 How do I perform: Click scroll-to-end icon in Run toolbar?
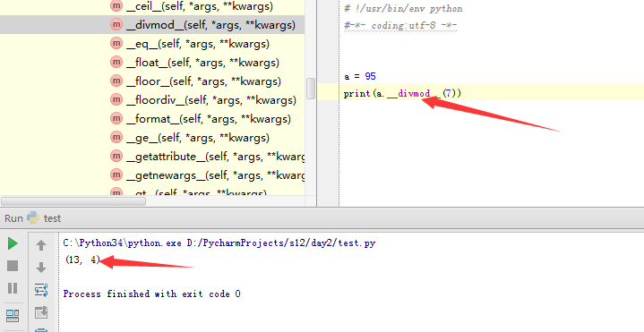pos(41,312)
